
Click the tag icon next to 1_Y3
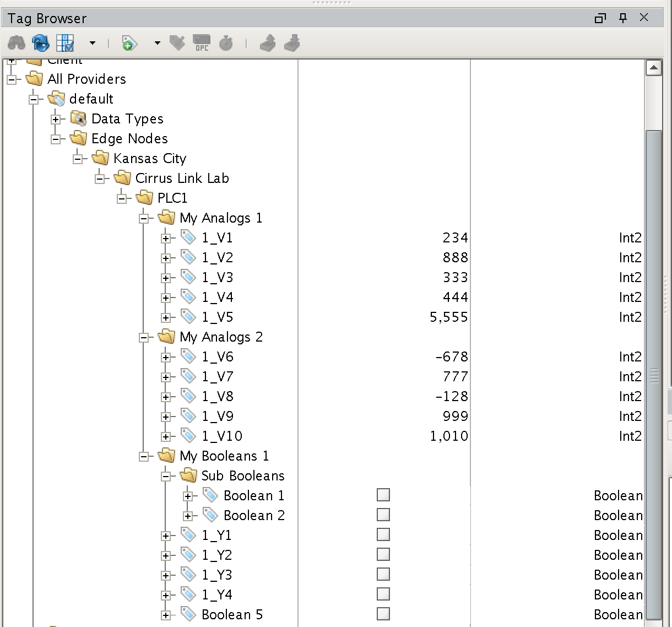tap(188, 575)
